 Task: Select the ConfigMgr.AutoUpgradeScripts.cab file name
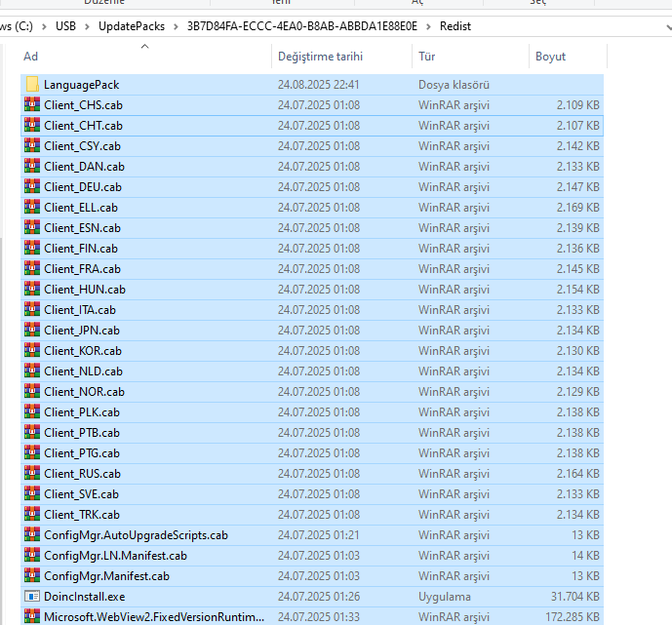click(x=136, y=535)
